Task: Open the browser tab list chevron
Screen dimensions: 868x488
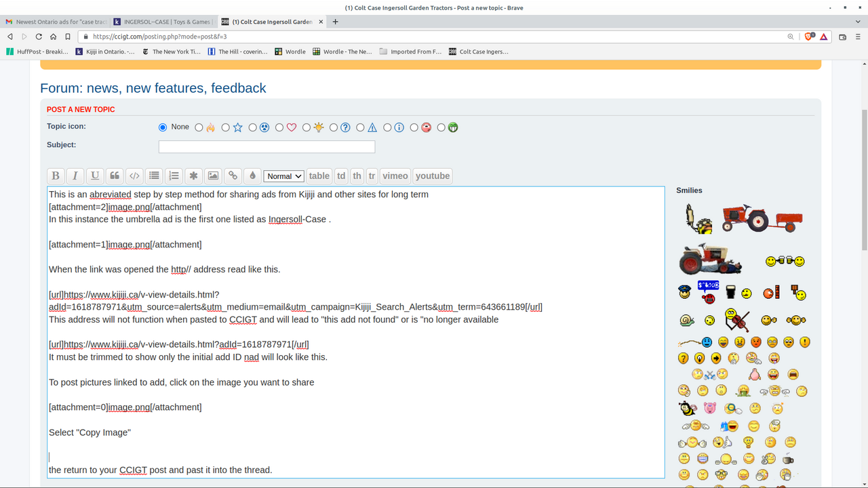Action: pos(859,22)
